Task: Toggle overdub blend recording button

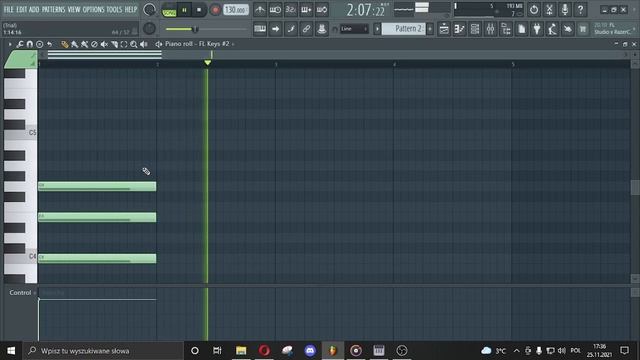Action: (306, 9)
